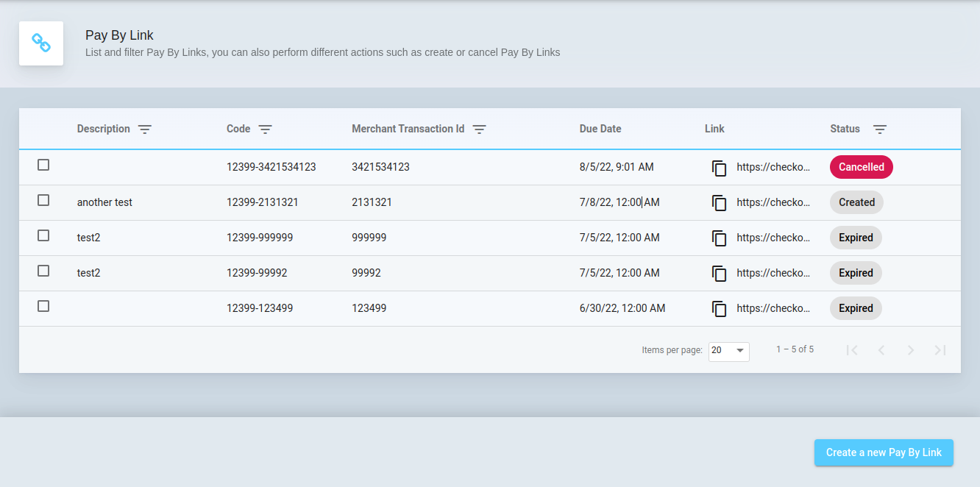980x487 pixels.
Task: Open the Code column filter icon
Action: [x=265, y=129]
